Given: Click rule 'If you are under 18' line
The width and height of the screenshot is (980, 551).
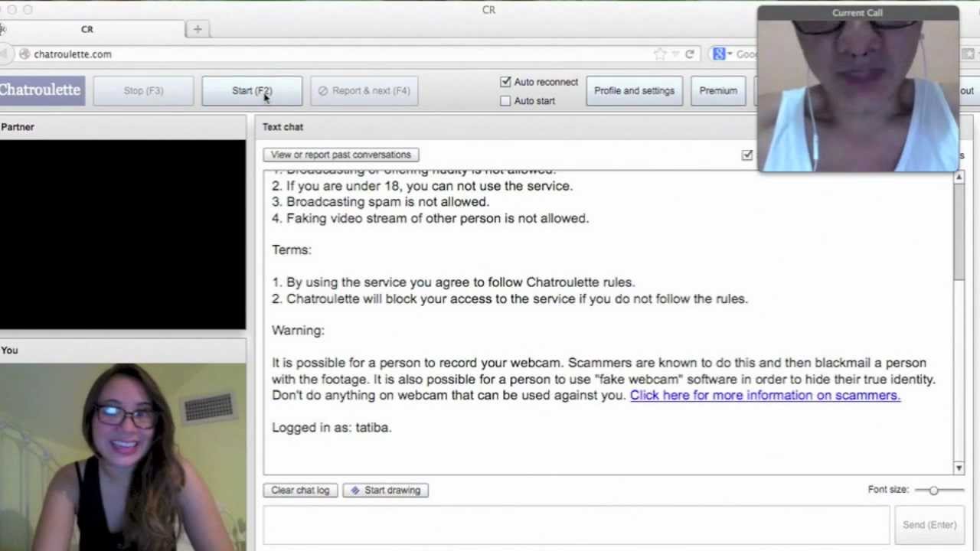Looking at the screenshot, I should pos(422,186).
